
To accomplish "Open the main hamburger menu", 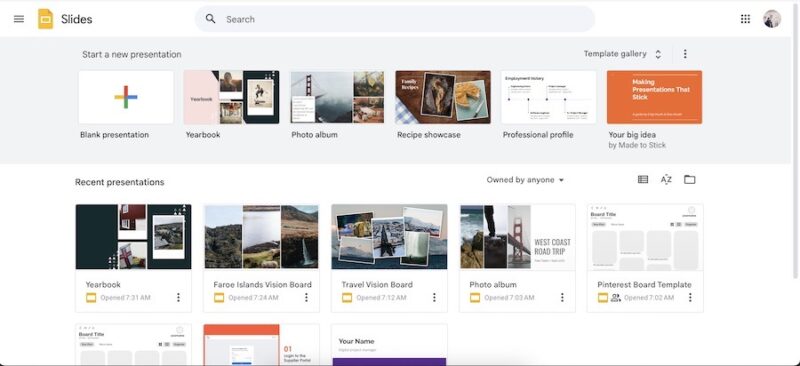I will click(x=19, y=19).
